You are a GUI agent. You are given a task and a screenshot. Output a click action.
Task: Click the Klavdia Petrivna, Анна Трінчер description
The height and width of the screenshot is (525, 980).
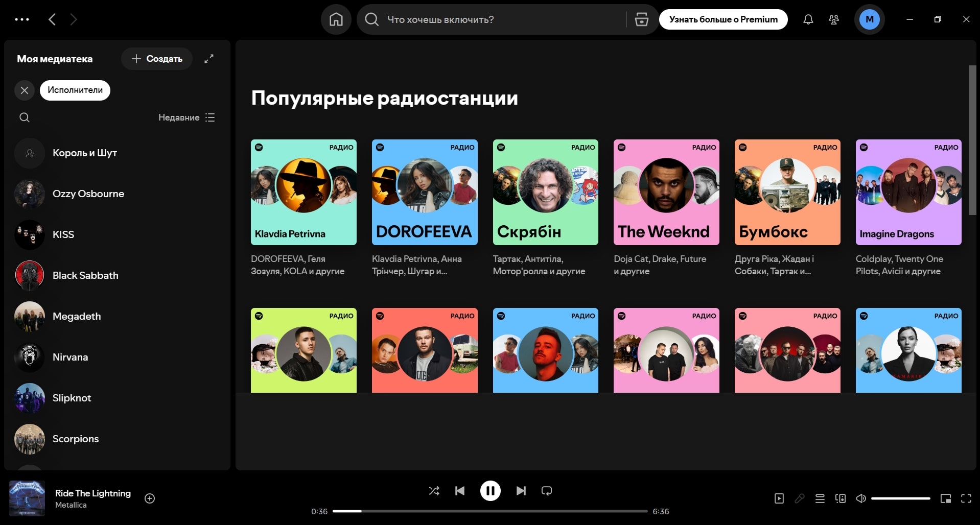(x=417, y=265)
